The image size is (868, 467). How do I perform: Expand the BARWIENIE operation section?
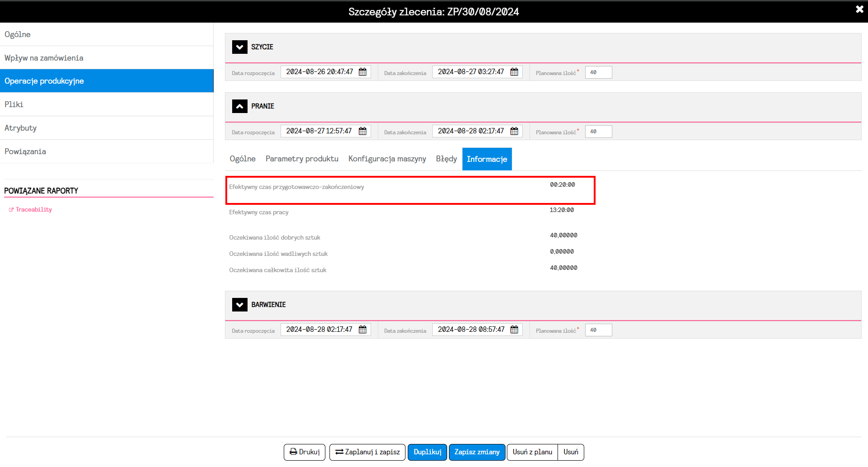tap(239, 305)
